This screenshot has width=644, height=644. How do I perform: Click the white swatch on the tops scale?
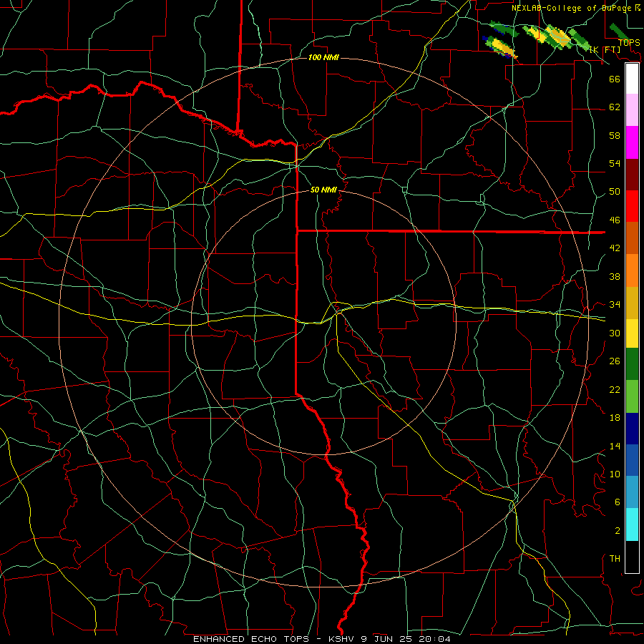pos(632,79)
